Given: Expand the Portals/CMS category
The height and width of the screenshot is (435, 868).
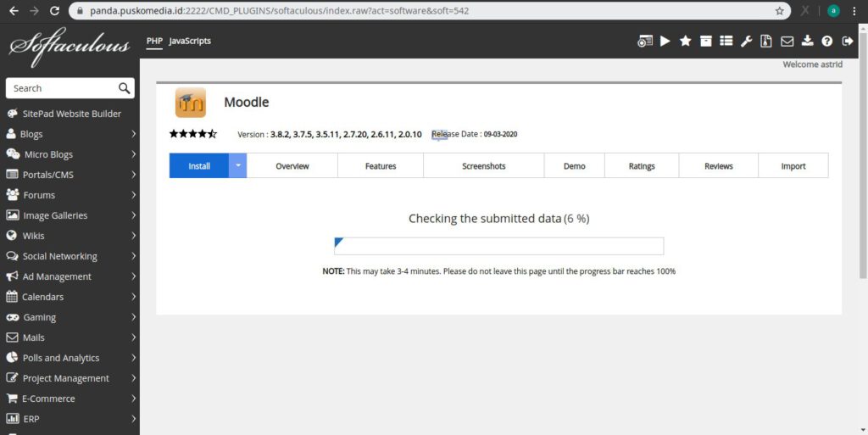Looking at the screenshot, I should tap(70, 175).
